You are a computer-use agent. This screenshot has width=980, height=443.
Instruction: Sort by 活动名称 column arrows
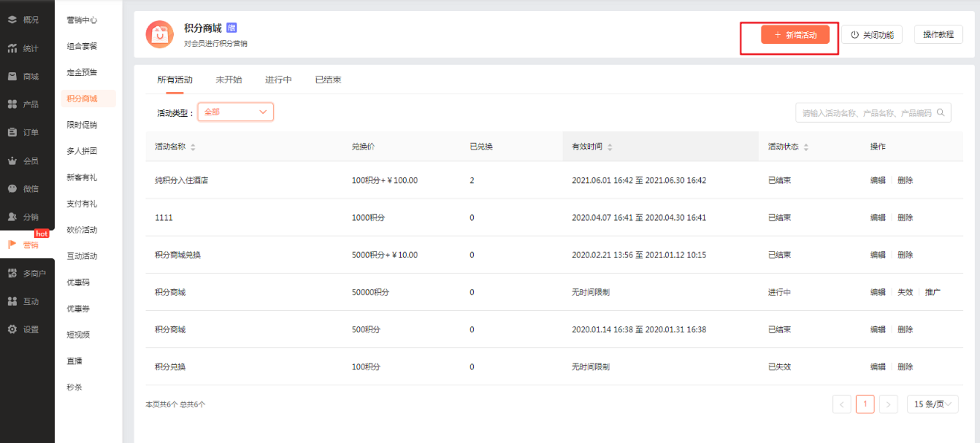point(193,147)
